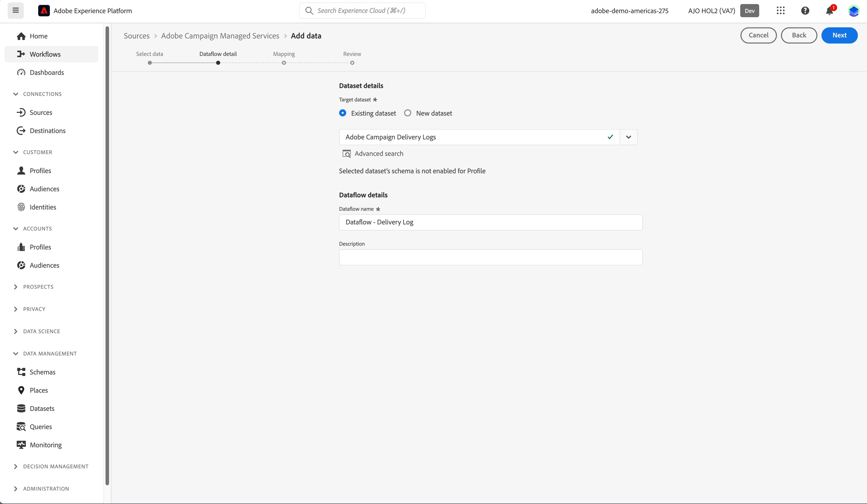Expand the Decision Management section

15,467
